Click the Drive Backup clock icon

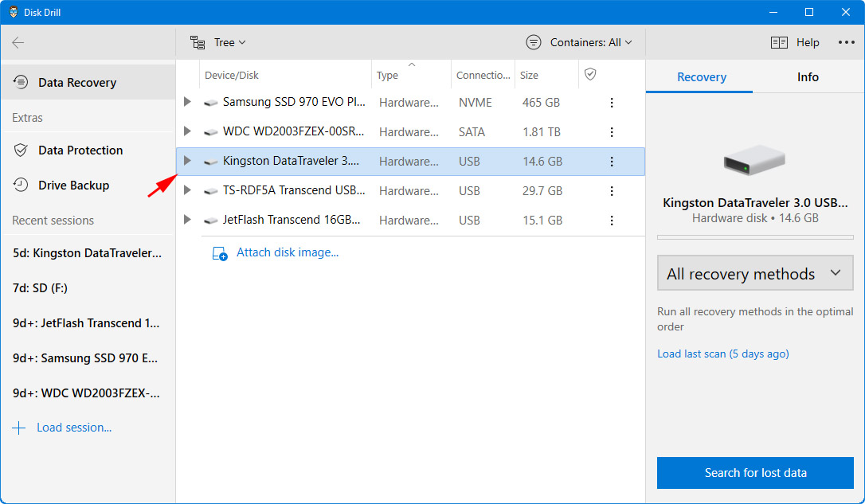pos(21,185)
